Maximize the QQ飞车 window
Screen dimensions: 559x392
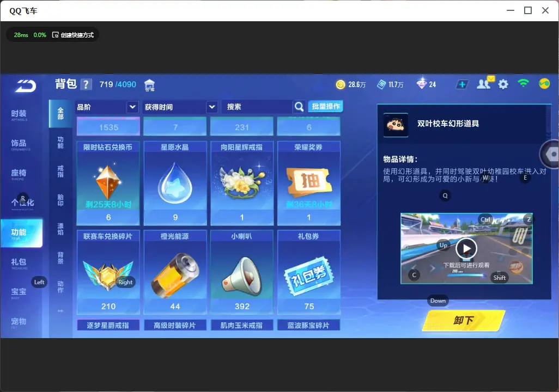point(528,10)
